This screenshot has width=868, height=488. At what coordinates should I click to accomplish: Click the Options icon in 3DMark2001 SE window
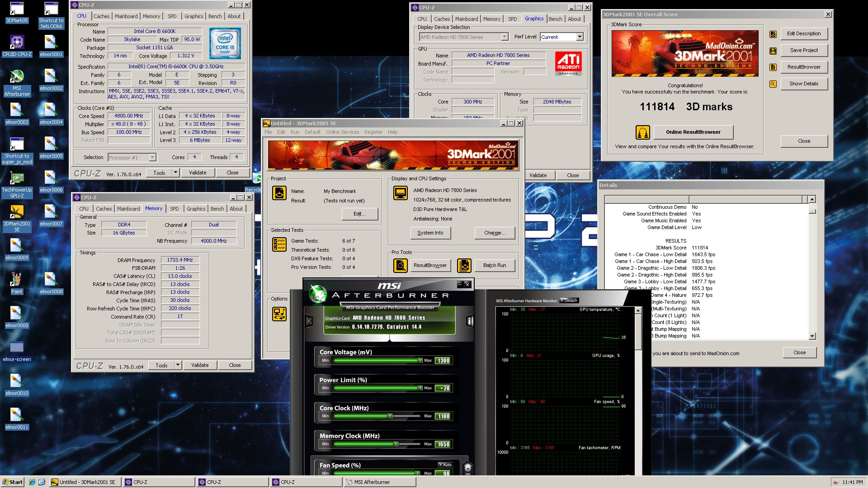pyautogui.click(x=279, y=314)
